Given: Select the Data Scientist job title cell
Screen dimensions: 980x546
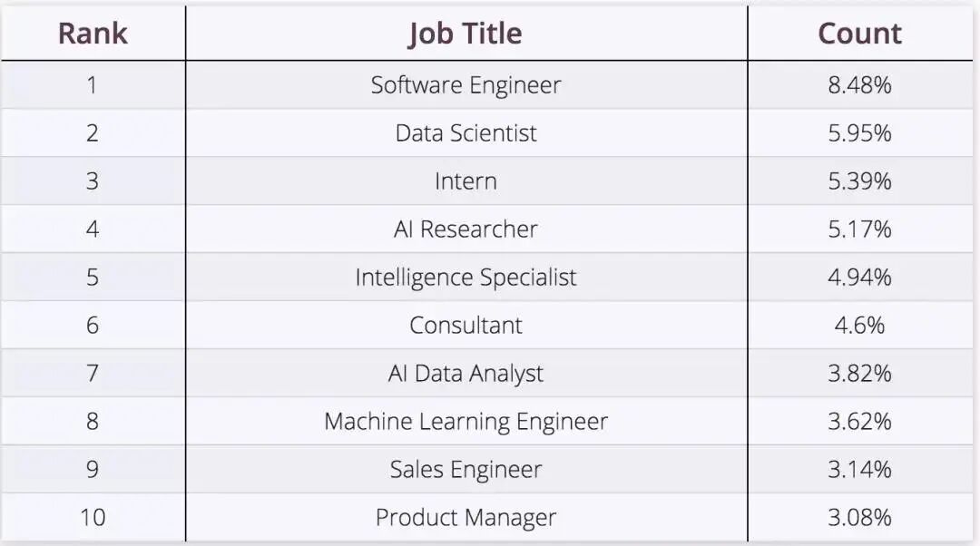Looking at the screenshot, I should pos(465,133).
